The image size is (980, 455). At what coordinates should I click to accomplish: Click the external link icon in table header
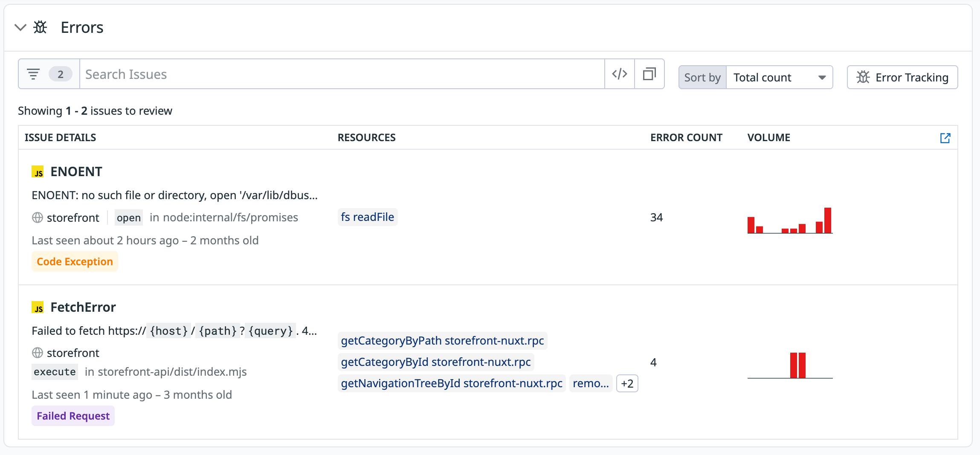945,138
